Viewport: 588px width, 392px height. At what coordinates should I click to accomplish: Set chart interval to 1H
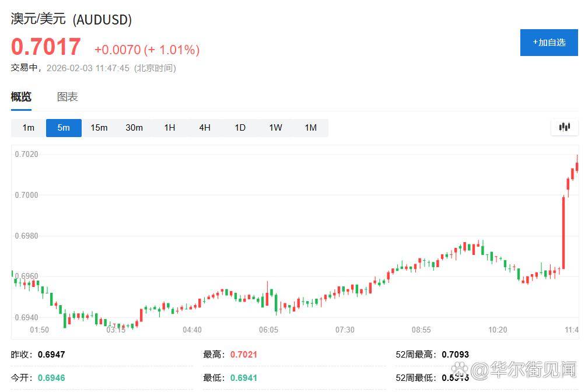170,128
